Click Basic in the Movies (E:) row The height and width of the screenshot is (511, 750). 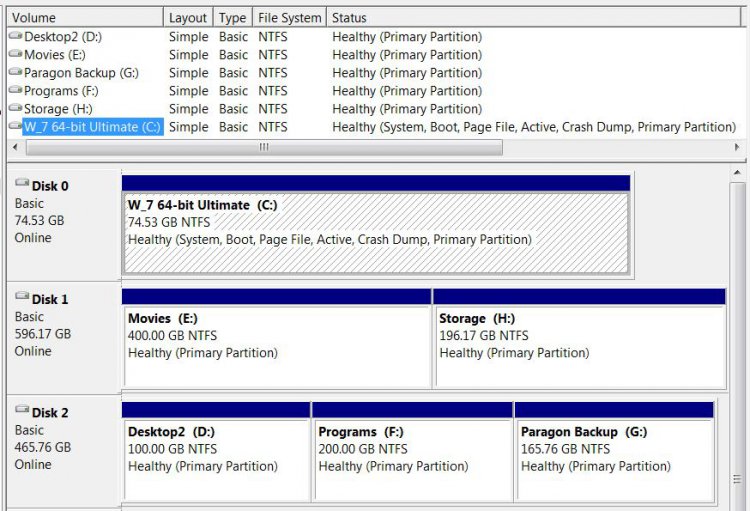(x=233, y=55)
